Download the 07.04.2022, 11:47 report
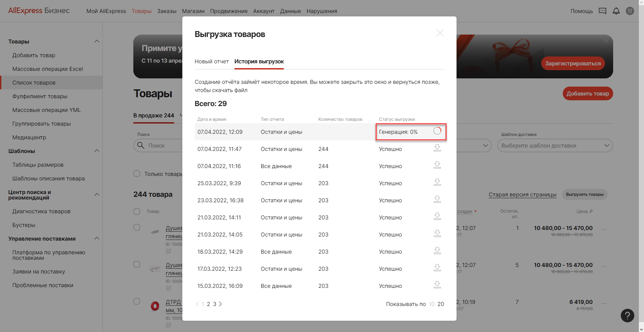Image resolution: width=644 pixels, height=332 pixels. [437, 148]
